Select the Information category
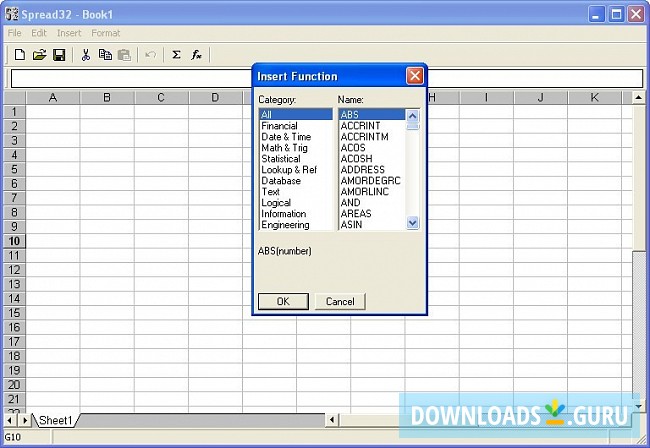The width and height of the screenshot is (650, 448). pos(296,213)
